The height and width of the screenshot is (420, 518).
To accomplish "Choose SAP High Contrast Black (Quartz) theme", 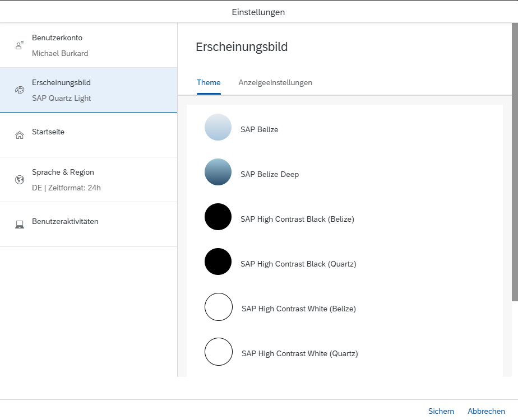I will pos(298,264).
